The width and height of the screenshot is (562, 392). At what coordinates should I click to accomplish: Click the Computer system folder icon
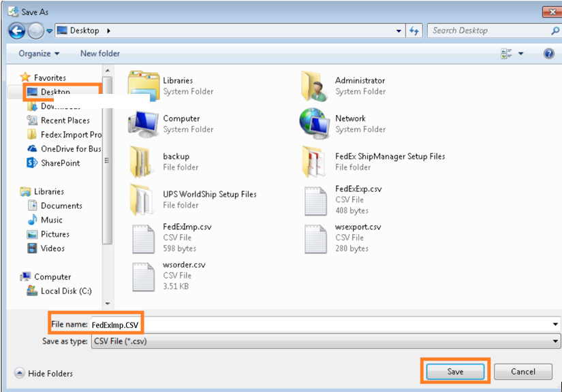(143, 124)
